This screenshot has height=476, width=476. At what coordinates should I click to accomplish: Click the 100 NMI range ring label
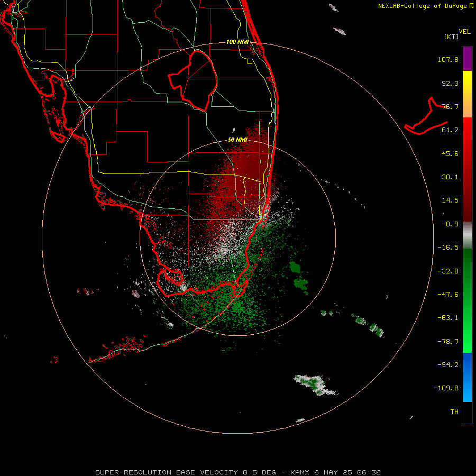pos(237,42)
